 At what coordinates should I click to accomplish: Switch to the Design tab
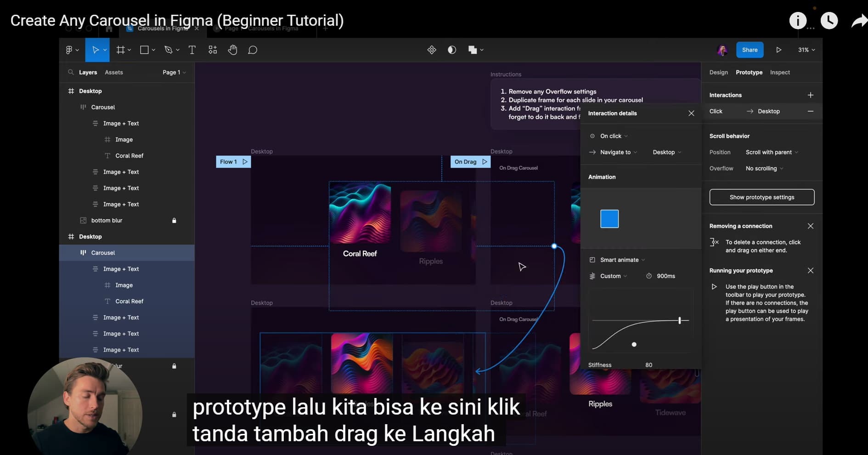coord(718,72)
